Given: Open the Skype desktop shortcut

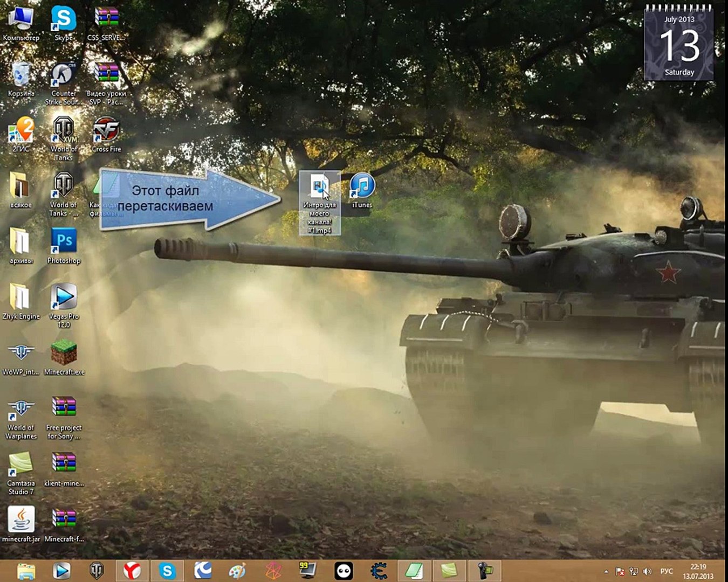Looking at the screenshot, I should coord(64,24).
